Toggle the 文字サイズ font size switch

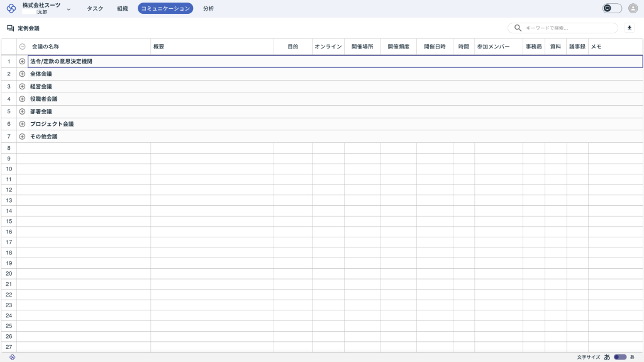[x=620, y=357]
